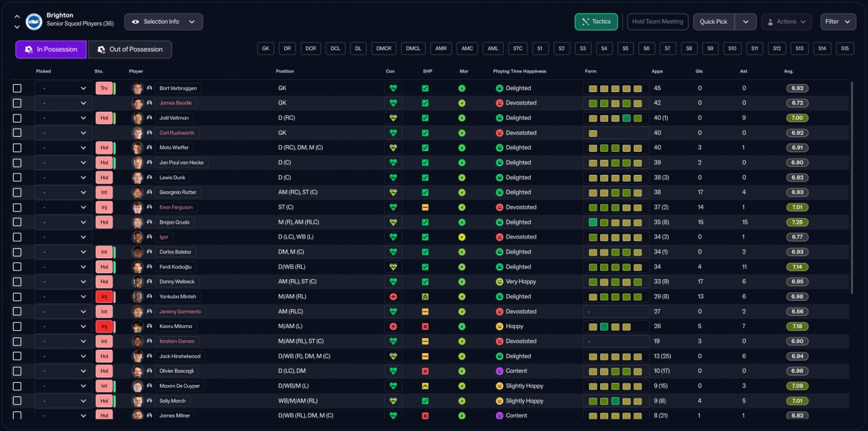Click Joël Veltman's condition heart icon

click(x=393, y=118)
